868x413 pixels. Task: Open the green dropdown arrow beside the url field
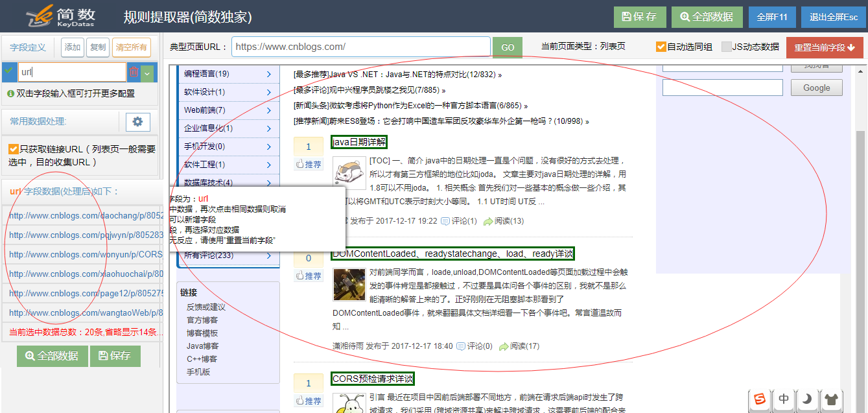pyautogui.click(x=148, y=73)
